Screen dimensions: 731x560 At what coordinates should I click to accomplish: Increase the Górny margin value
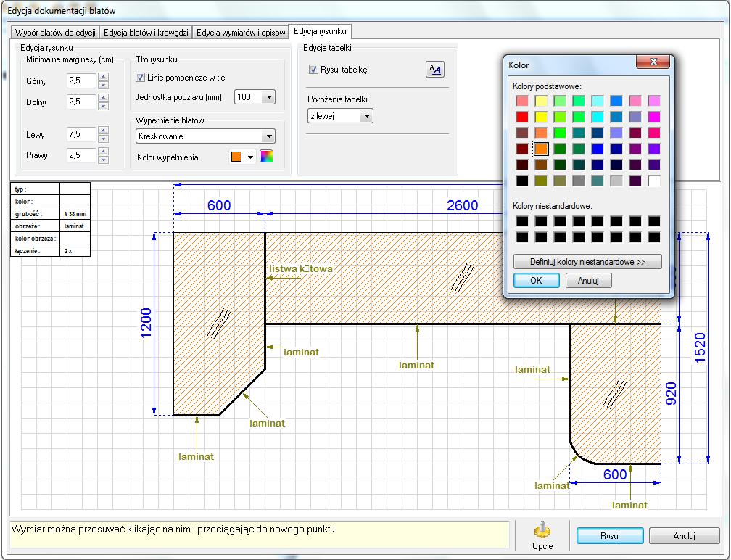(x=104, y=76)
